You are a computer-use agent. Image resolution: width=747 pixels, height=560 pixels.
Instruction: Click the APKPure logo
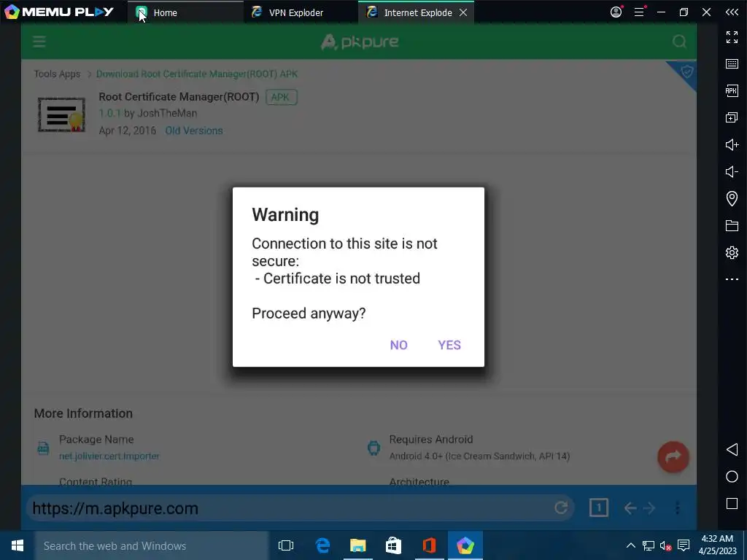[x=360, y=42]
